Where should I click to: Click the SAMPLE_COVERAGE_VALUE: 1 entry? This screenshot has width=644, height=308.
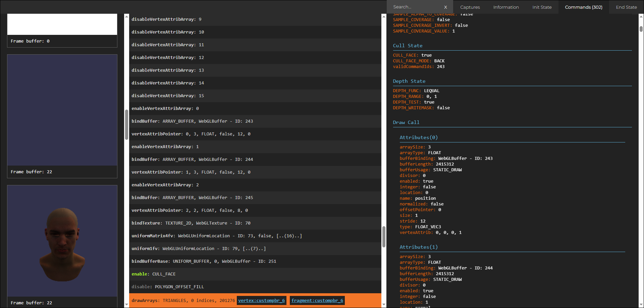click(x=424, y=31)
